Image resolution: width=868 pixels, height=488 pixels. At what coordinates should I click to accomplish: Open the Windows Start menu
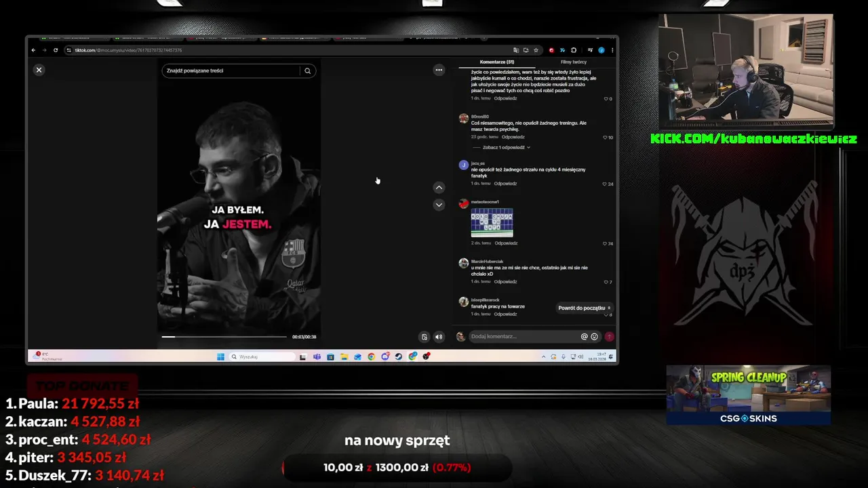coord(220,357)
